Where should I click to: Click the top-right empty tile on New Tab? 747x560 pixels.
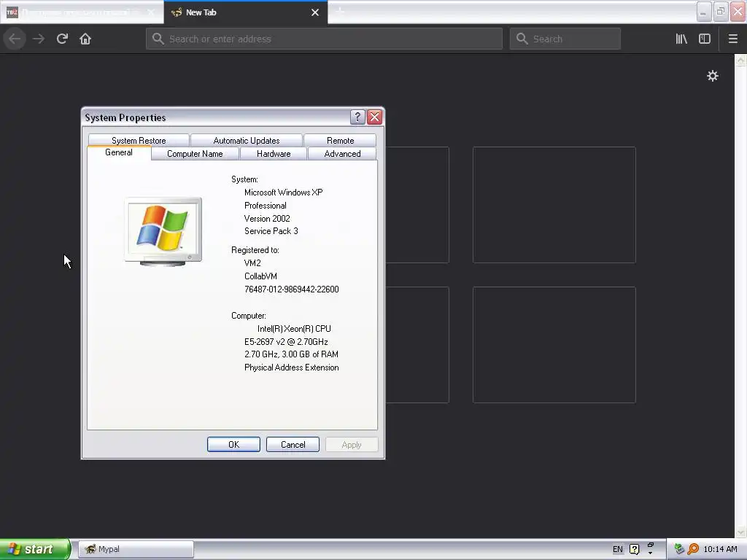point(554,205)
